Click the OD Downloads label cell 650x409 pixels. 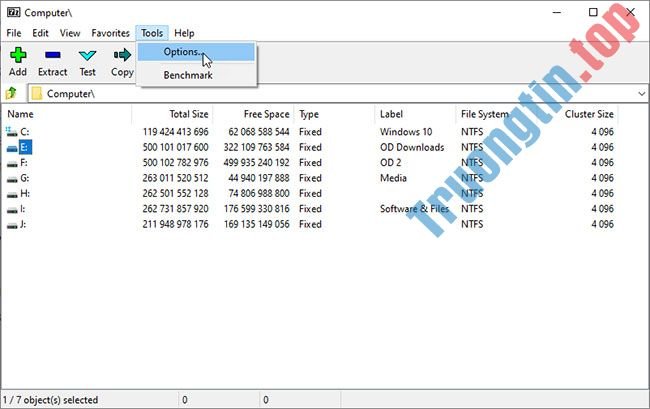(x=412, y=147)
